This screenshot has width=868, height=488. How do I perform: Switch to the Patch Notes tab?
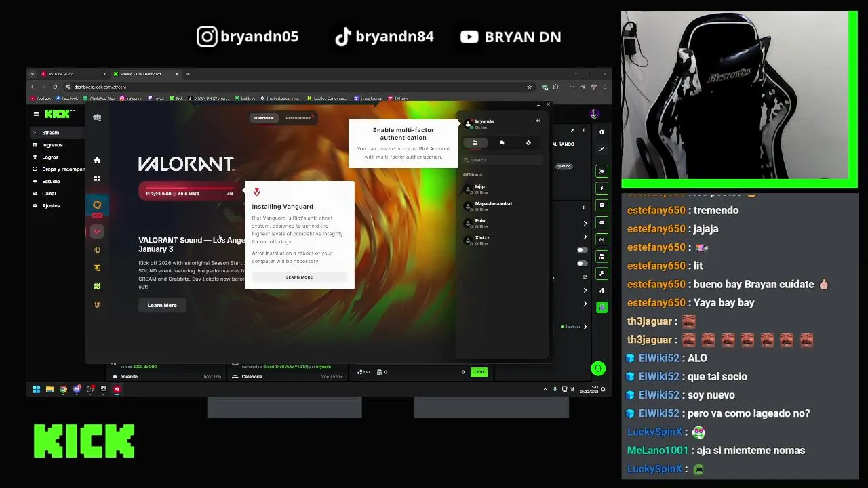[x=298, y=118]
